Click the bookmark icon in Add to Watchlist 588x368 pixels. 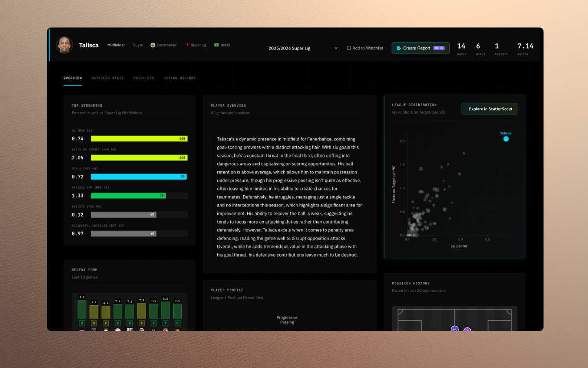(x=349, y=48)
